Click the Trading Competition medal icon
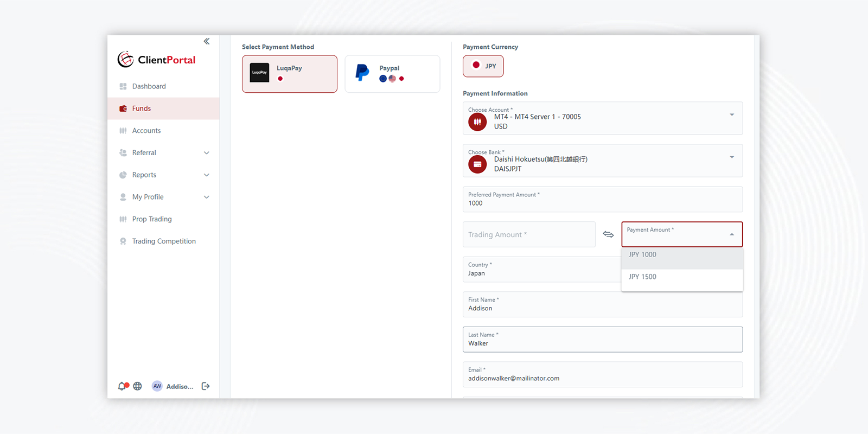Viewport: 868px width, 434px height. point(123,241)
